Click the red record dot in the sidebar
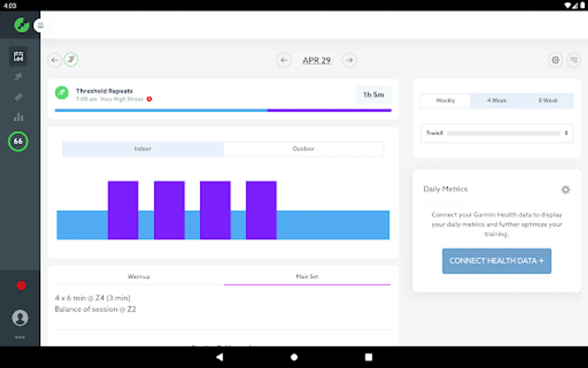 (21, 285)
